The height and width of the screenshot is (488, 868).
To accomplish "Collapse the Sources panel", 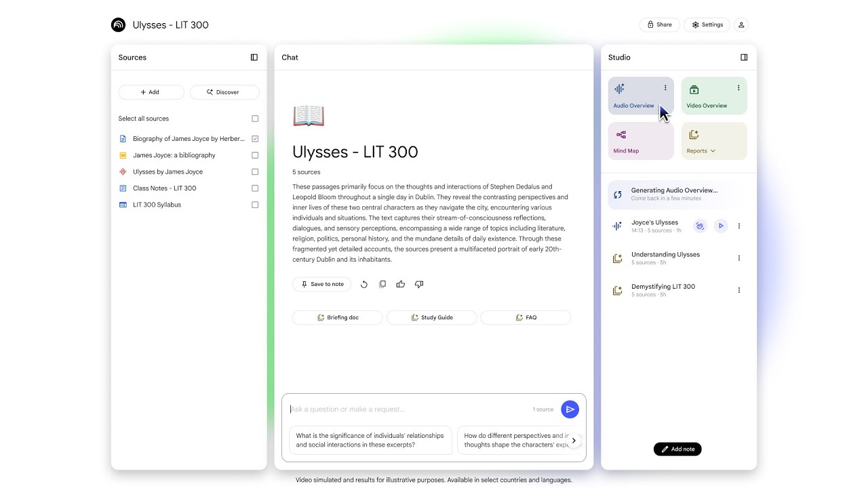I will (254, 57).
